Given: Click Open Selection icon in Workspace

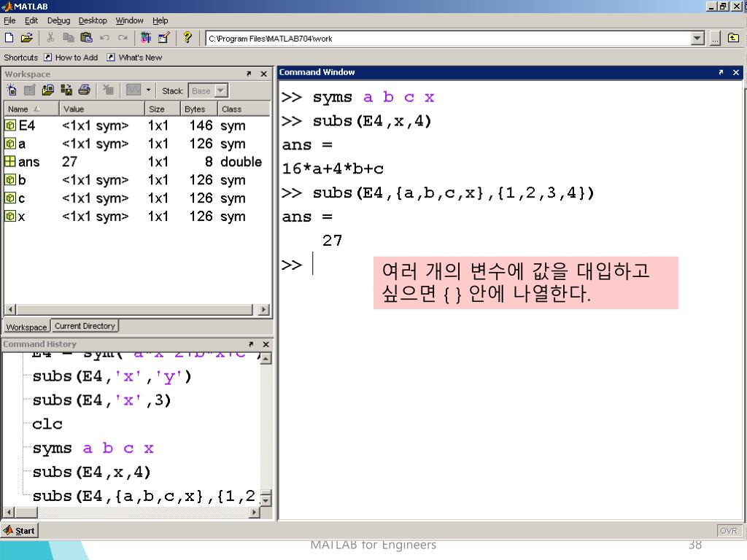Looking at the screenshot, I should pyautogui.click(x=29, y=90).
